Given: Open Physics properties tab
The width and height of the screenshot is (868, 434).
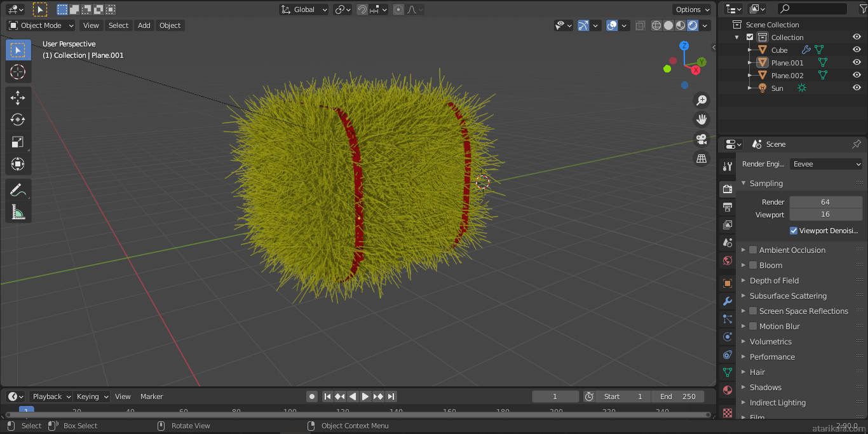Looking at the screenshot, I should click(728, 337).
